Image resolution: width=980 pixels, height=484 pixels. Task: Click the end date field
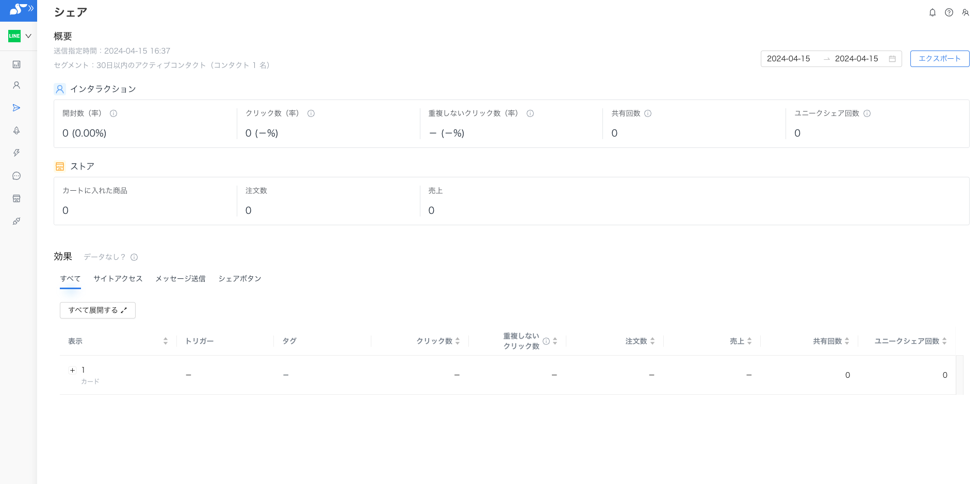click(857, 59)
